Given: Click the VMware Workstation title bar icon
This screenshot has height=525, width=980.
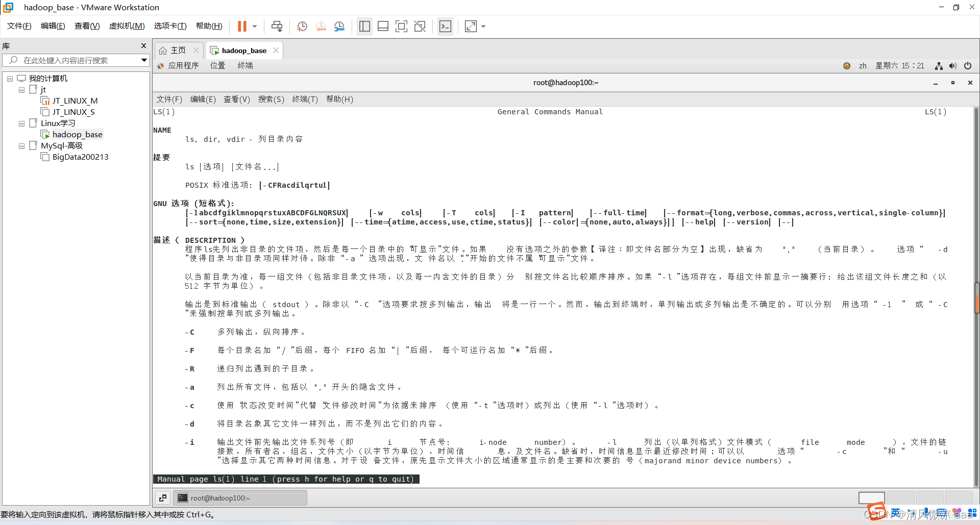Looking at the screenshot, I should click(x=9, y=7).
